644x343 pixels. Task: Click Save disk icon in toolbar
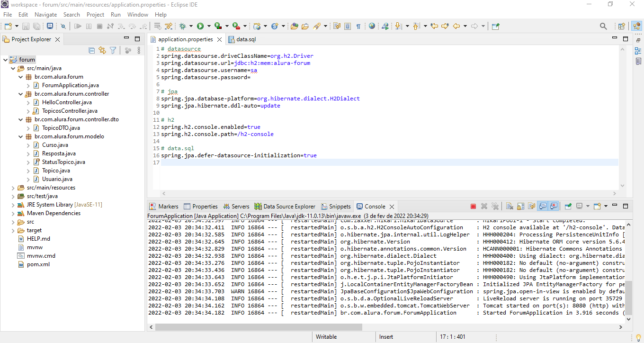click(x=26, y=26)
